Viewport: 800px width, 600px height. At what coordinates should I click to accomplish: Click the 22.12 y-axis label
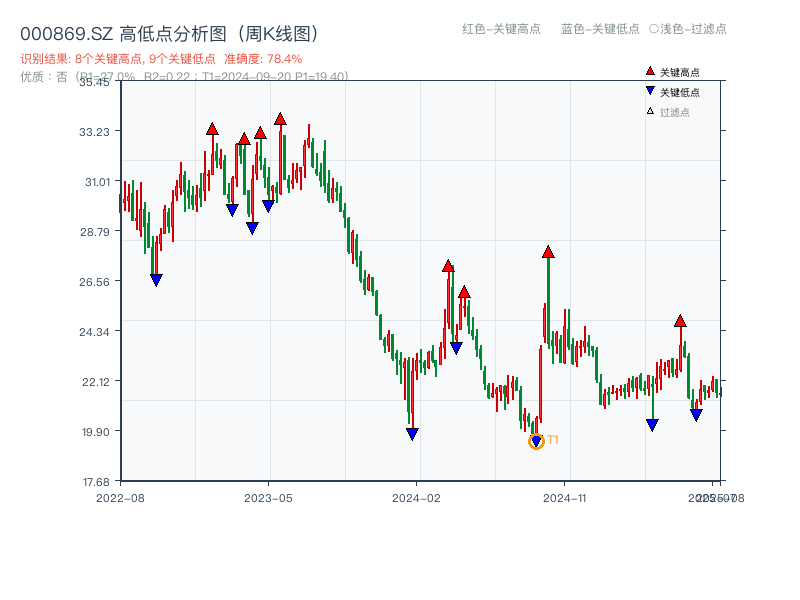(96, 382)
